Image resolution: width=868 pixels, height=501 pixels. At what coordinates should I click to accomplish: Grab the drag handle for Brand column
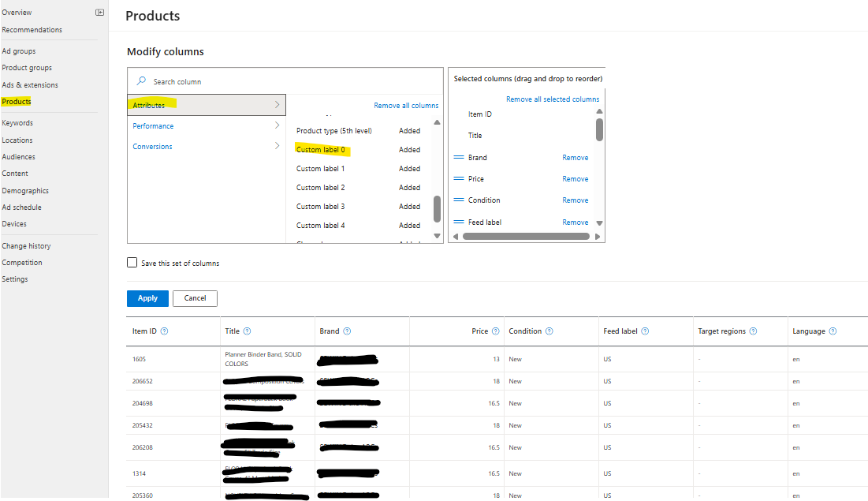click(459, 157)
